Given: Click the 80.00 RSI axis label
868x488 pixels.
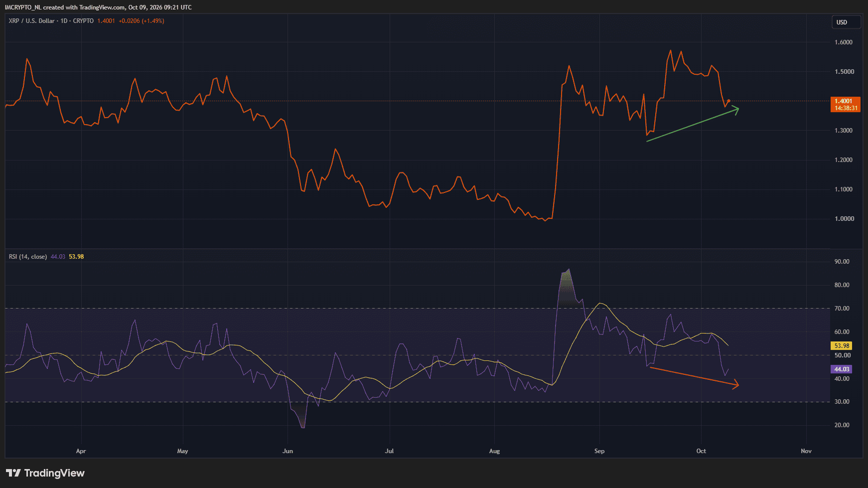Looking at the screenshot, I should click(x=842, y=285).
